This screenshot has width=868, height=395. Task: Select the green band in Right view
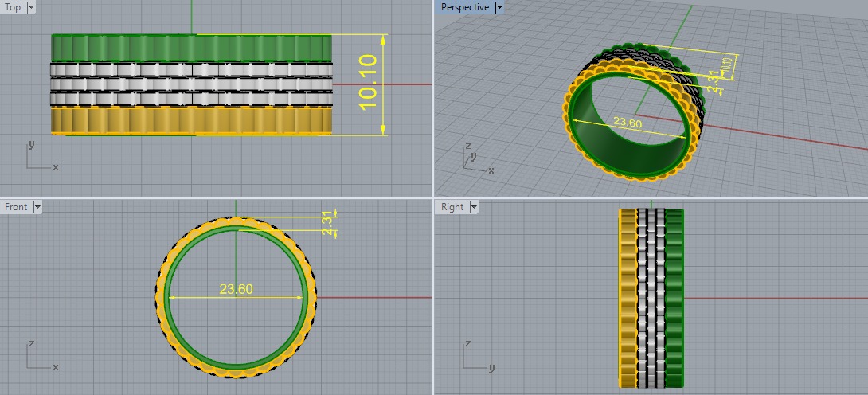(674, 298)
